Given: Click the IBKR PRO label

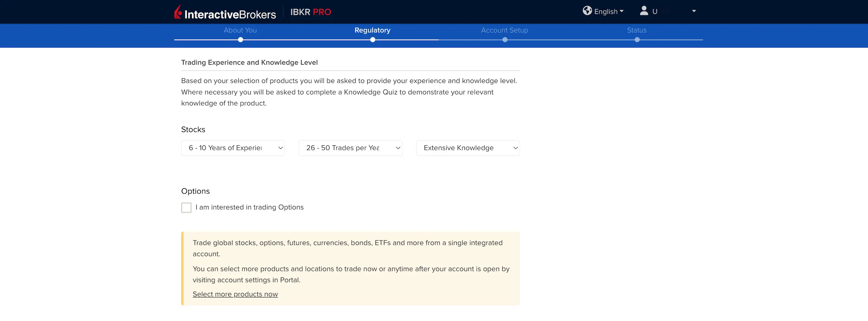Looking at the screenshot, I should pyautogui.click(x=310, y=12).
